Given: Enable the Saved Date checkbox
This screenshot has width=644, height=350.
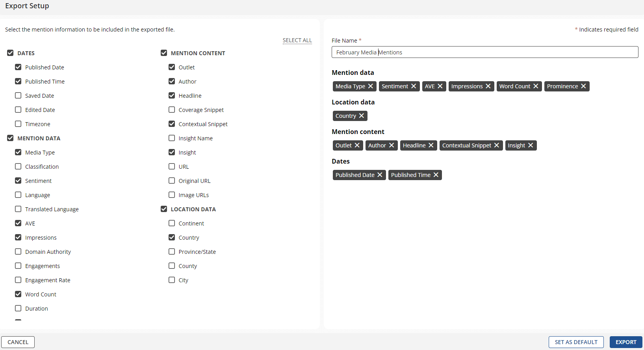Looking at the screenshot, I should click(18, 96).
